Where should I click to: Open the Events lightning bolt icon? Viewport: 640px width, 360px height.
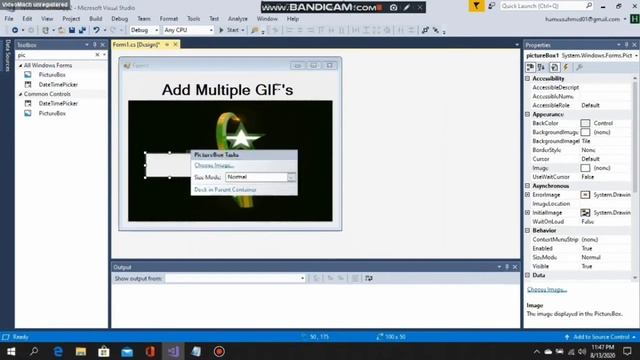566,67
